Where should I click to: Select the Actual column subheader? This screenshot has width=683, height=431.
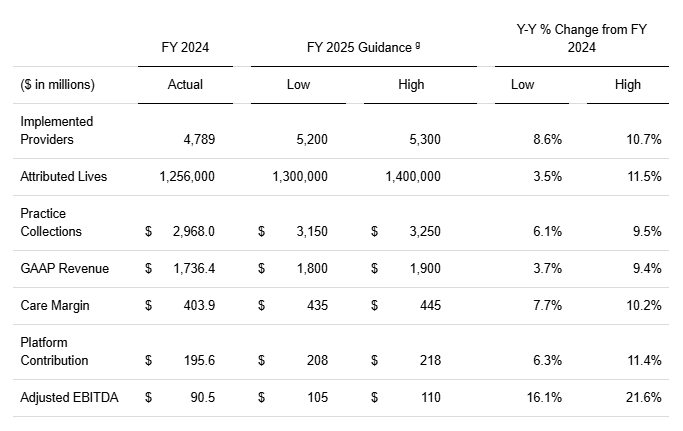185,85
